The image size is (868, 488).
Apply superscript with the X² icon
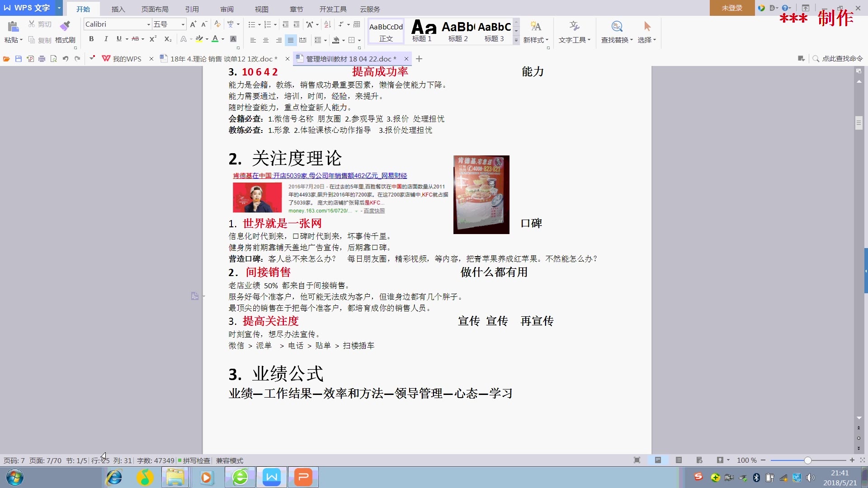(153, 39)
